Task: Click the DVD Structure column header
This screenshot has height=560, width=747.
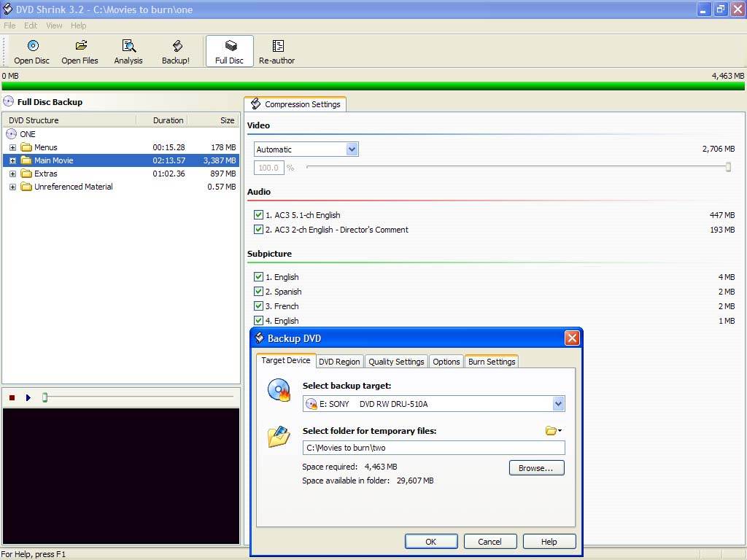Action: click(70, 120)
